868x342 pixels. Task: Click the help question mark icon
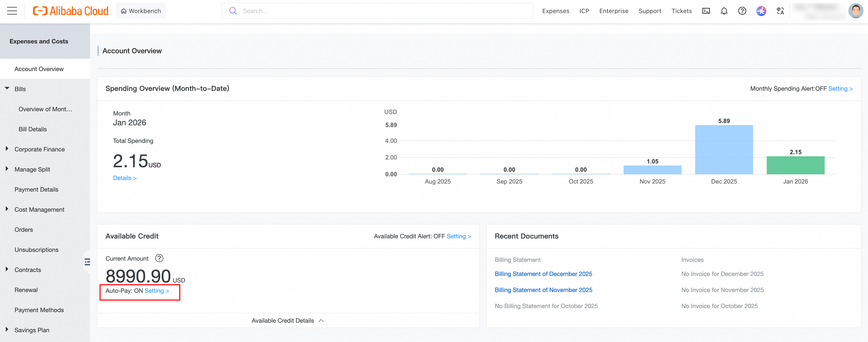point(742,11)
